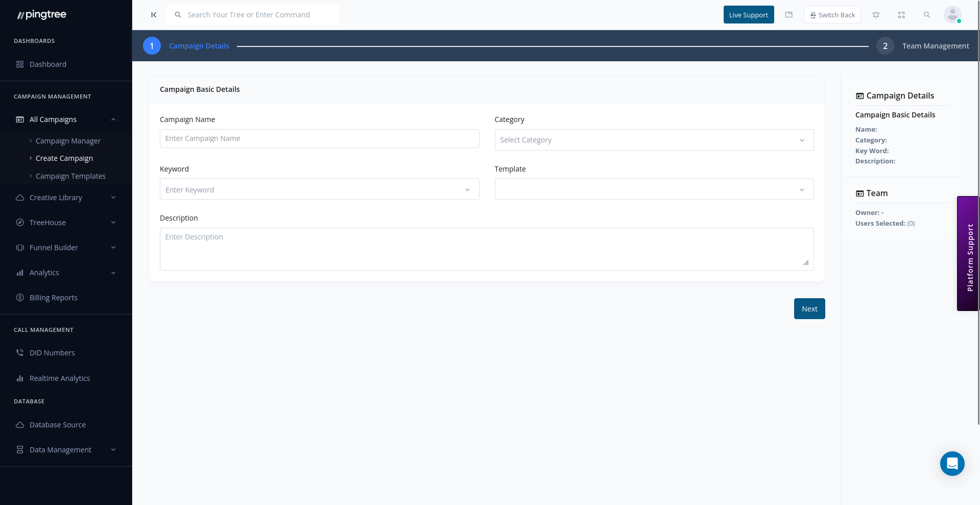Image resolution: width=980 pixels, height=505 pixels.
Task: Click into the Campaign Name field
Action: pos(320,138)
